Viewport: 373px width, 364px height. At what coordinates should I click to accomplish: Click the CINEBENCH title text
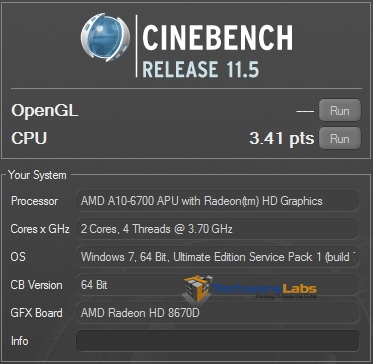coord(218,37)
